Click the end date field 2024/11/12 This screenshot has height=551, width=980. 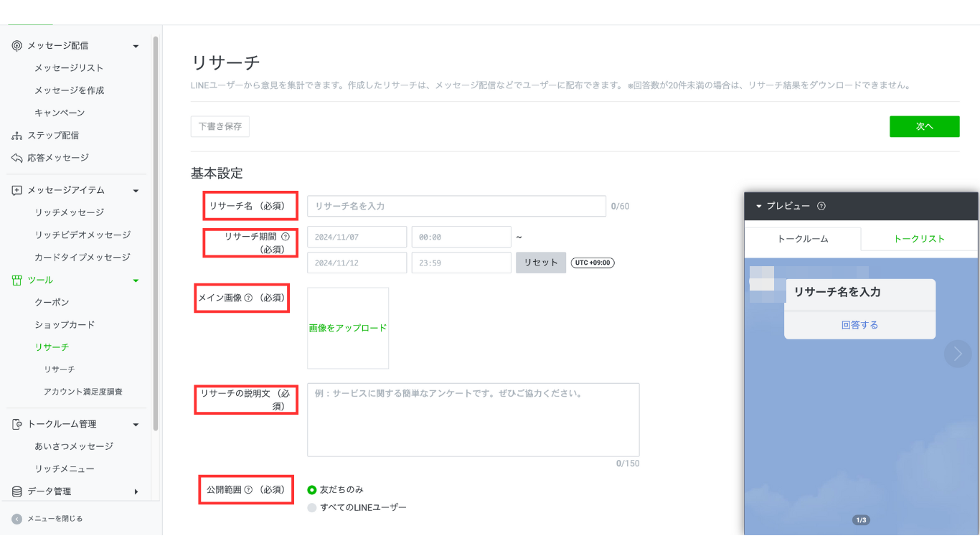(357, 263)
